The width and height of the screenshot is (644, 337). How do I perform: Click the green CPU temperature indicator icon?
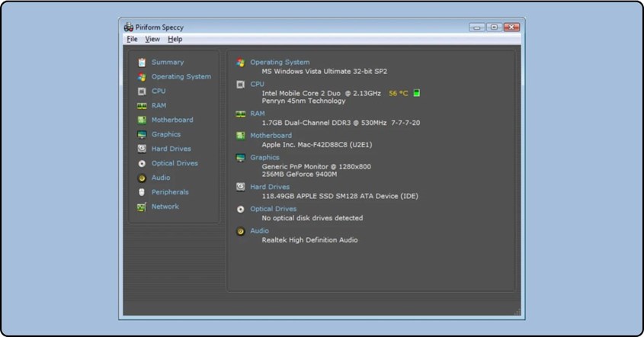(416, 93)
